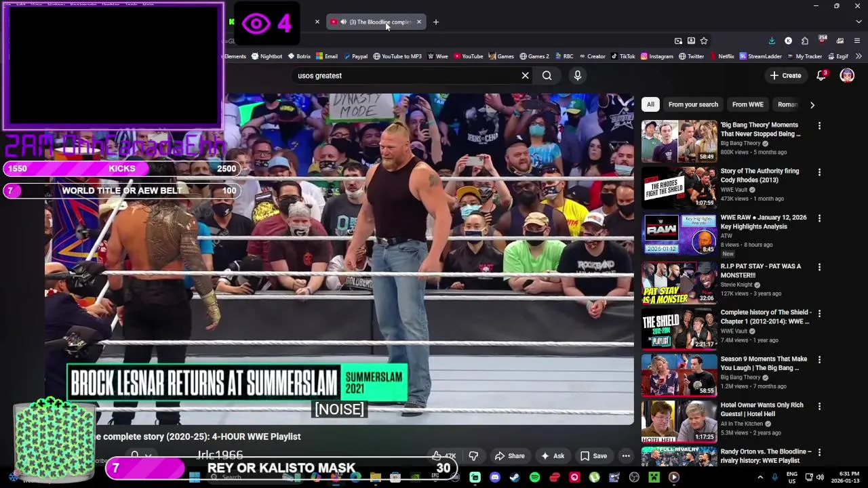Share this video

coord(509,456)
